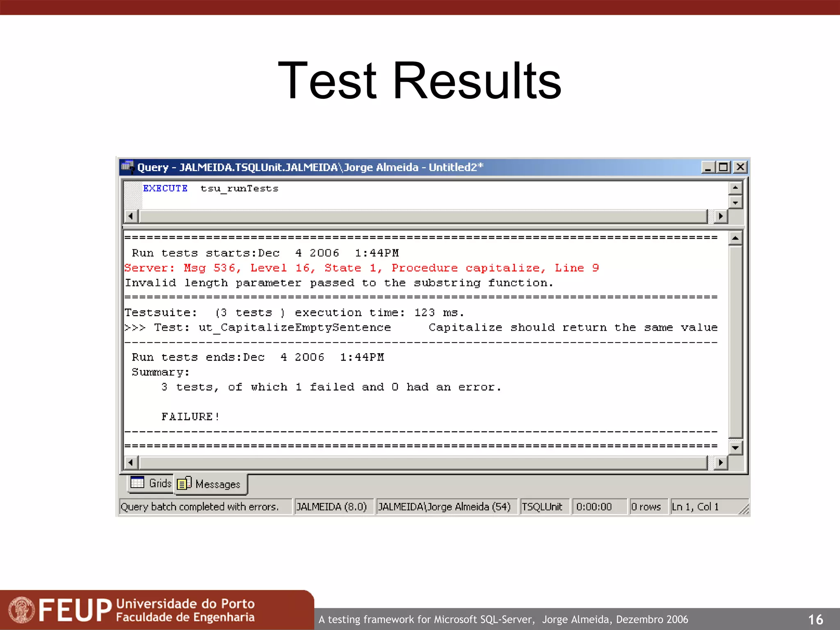Click the results pane scroll down arrow
Screen dimensions: 840x630
735,447
